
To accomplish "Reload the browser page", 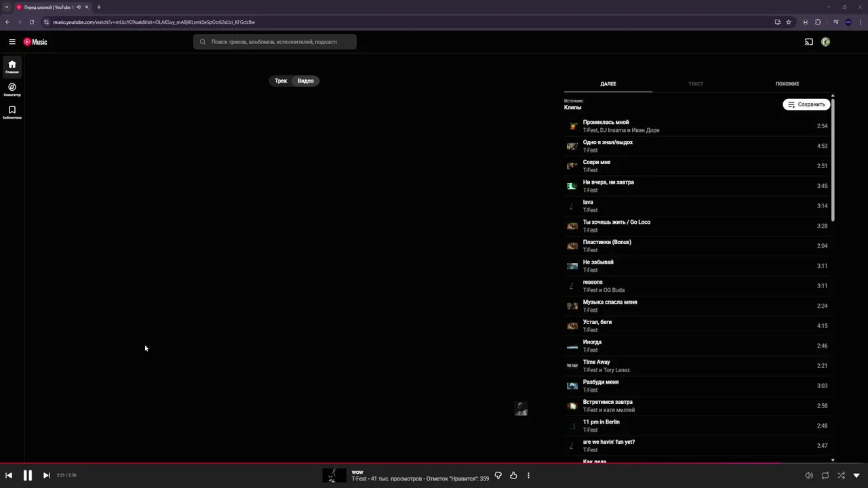I will [31, 22].
